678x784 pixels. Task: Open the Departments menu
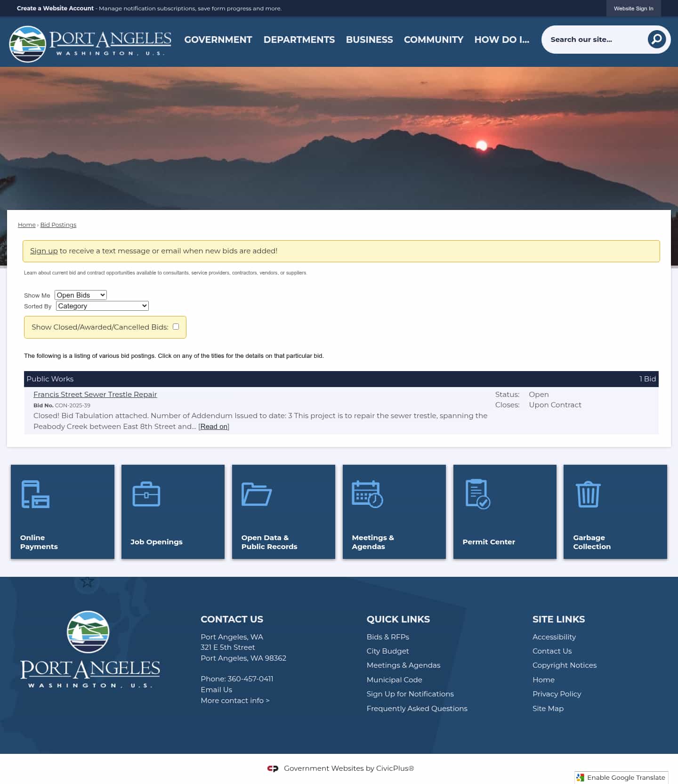pos(299,40)
